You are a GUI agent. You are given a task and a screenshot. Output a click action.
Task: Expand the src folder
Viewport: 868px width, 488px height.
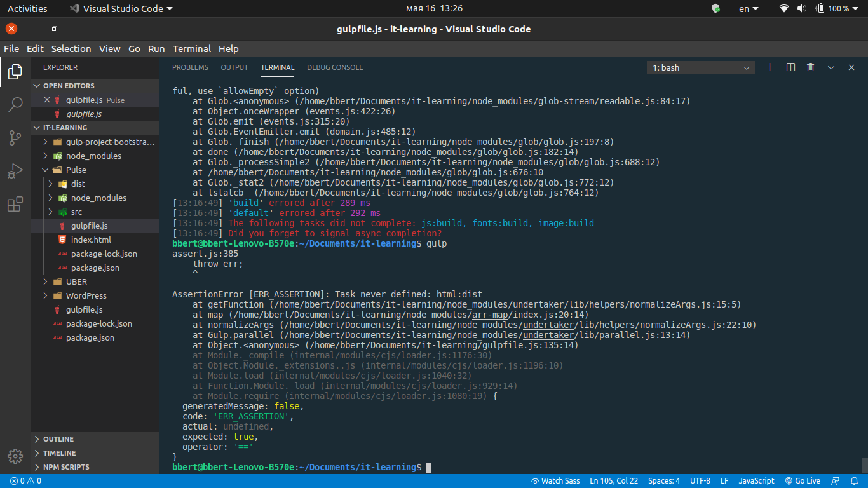tap(95, 212)
